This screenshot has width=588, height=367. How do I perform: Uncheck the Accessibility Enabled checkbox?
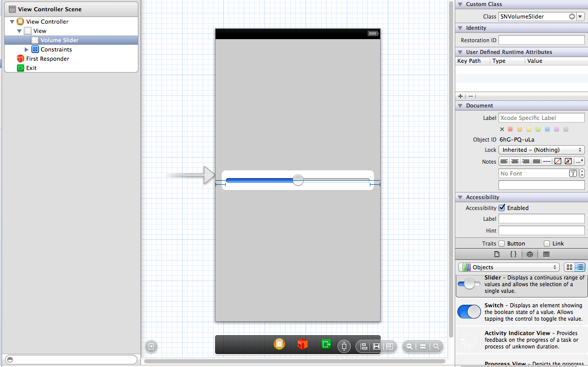click(x=501, y=208)
